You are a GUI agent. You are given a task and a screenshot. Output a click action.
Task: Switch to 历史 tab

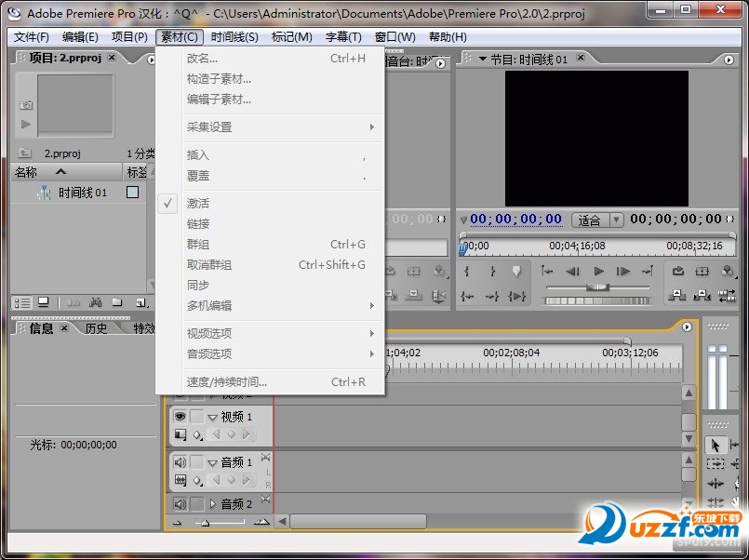(96, 328)
